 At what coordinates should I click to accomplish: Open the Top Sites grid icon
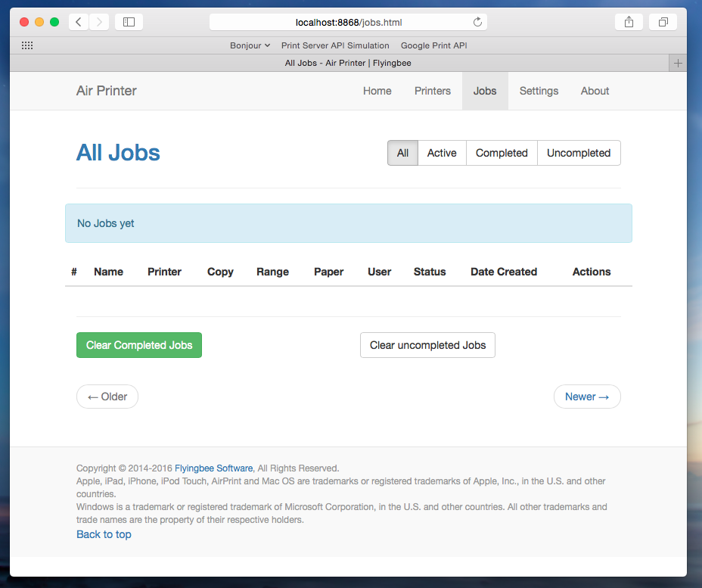point(27,45)
